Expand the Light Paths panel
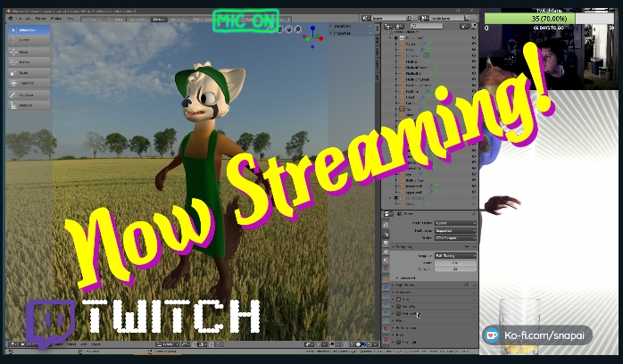The width and height of the screenshot is (623, 364). pos(403,285)
